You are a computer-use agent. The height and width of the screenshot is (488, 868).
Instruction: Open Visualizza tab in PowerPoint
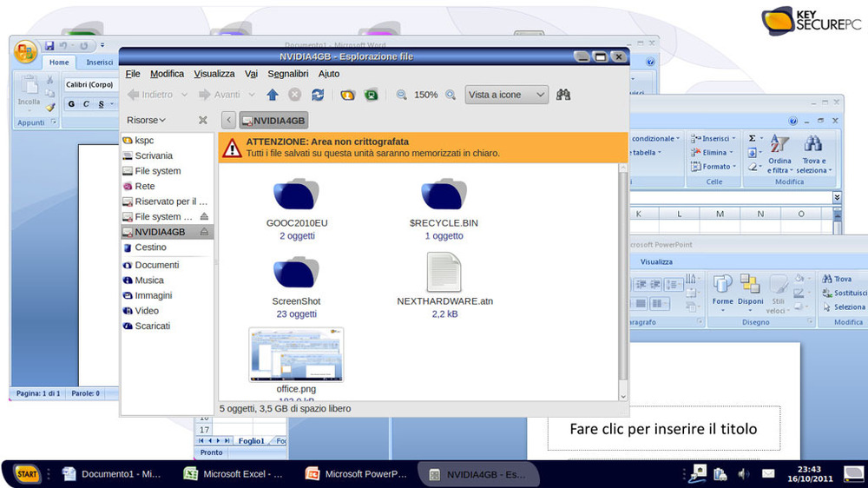(x=656, y=261)
